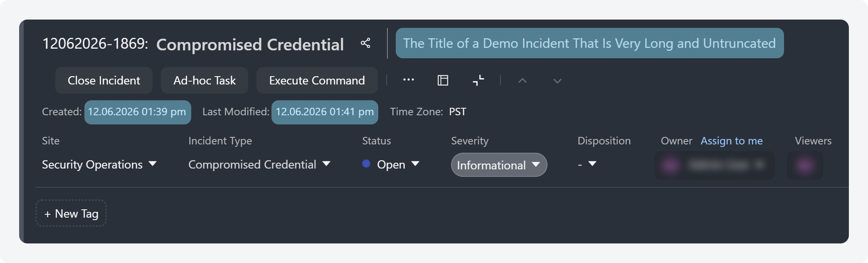
Task: Click the collapse view icon
Action: (x=478, y=80)
